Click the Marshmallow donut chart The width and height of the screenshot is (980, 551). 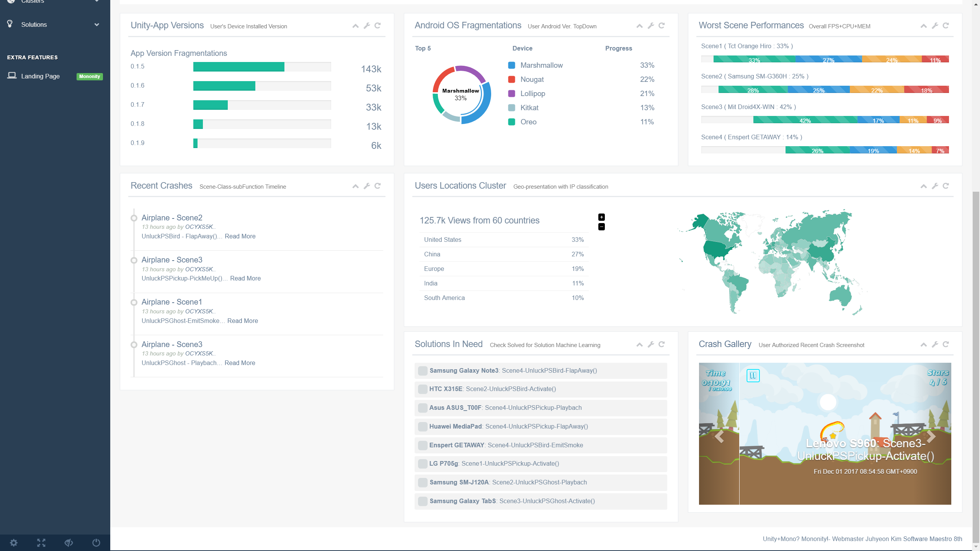pos(462,95)
